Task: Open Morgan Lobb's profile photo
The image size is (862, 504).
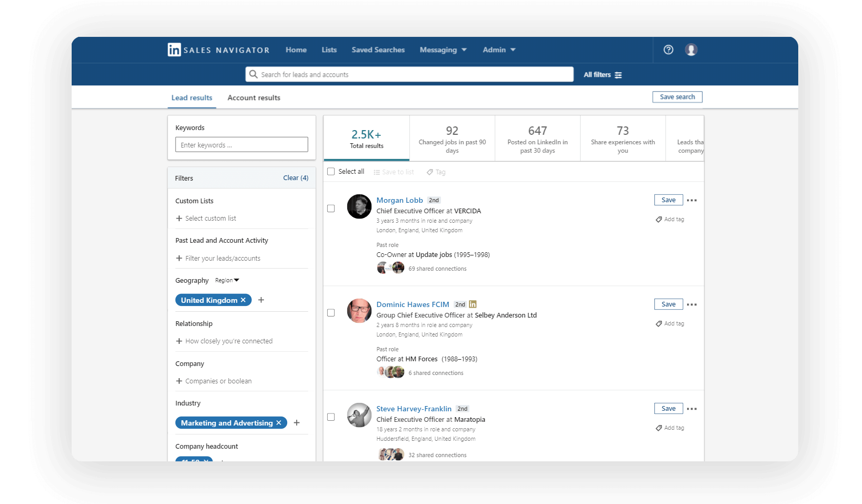Action: coord(359,206)
